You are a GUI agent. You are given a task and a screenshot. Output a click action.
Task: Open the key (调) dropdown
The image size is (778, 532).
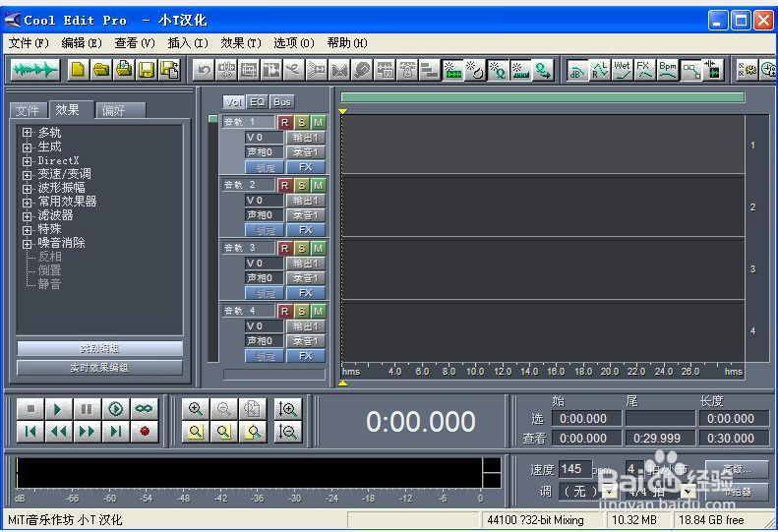pos(610,492)
